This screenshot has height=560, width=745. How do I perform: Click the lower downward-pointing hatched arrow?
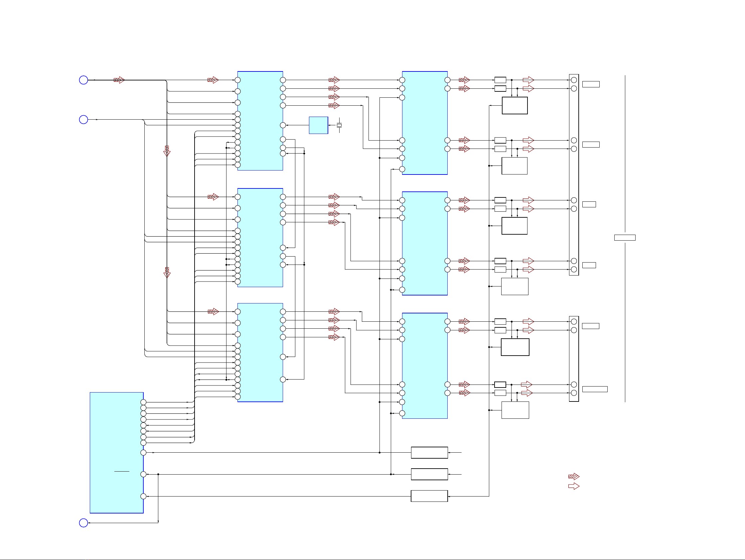click(167, 273)
